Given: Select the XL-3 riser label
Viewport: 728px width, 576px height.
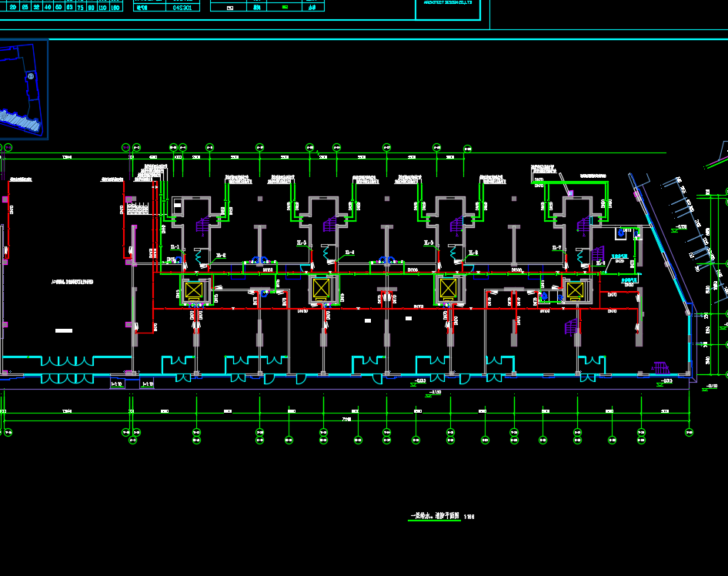Looking at the screenshot, I should pyautogui.click(x=302, y=243).
